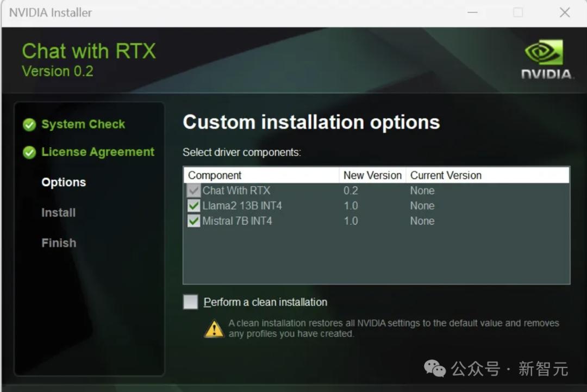Click the New Version column header
The width and height of the screenshot is (587, 392).
372,175
